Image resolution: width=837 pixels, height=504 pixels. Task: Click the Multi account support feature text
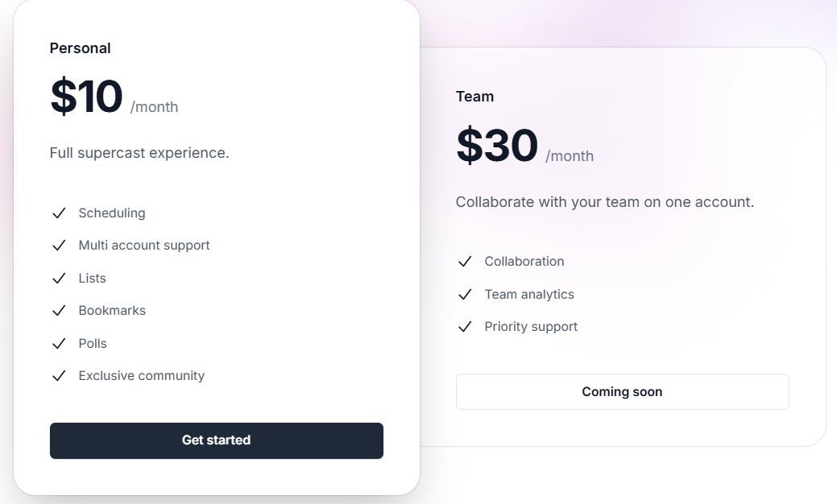point(144,246)
